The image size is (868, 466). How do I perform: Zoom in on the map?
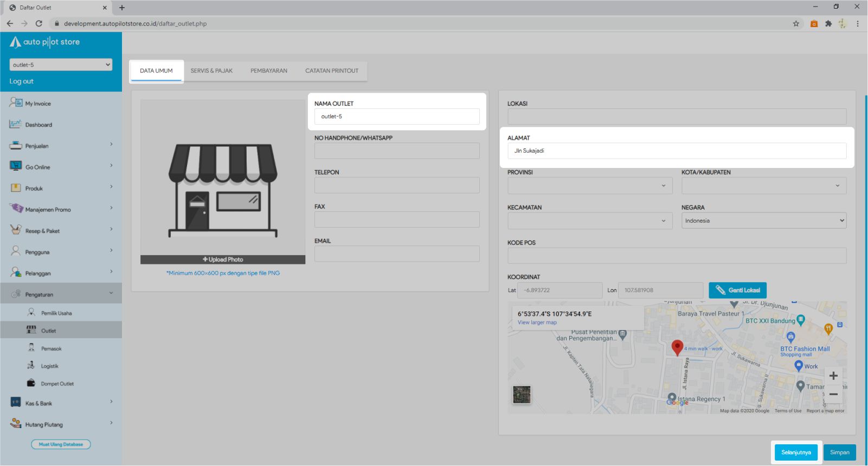pyautogui.click(x=833, y=376)
